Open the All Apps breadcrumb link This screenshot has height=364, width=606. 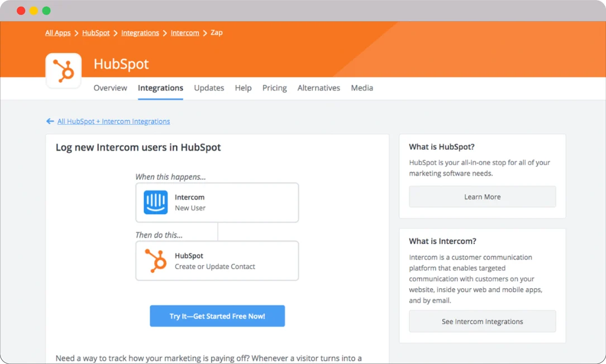click(x=58, y=33)
